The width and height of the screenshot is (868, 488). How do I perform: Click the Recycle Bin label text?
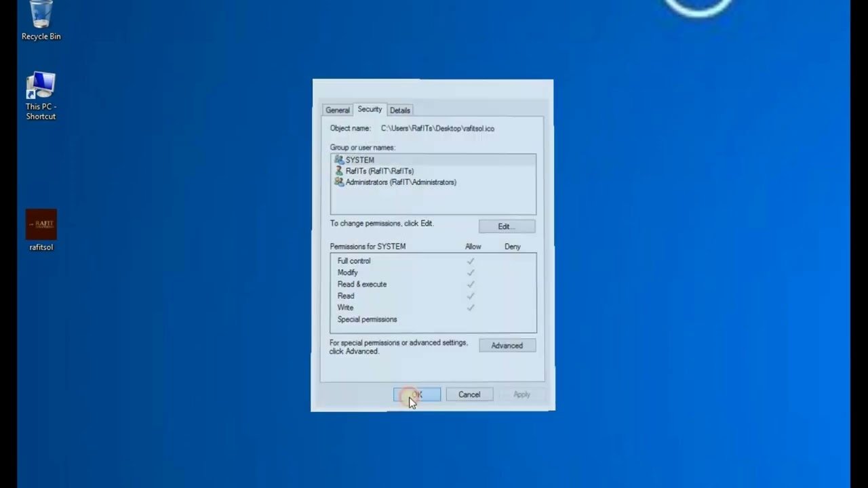tap(41, 37)
